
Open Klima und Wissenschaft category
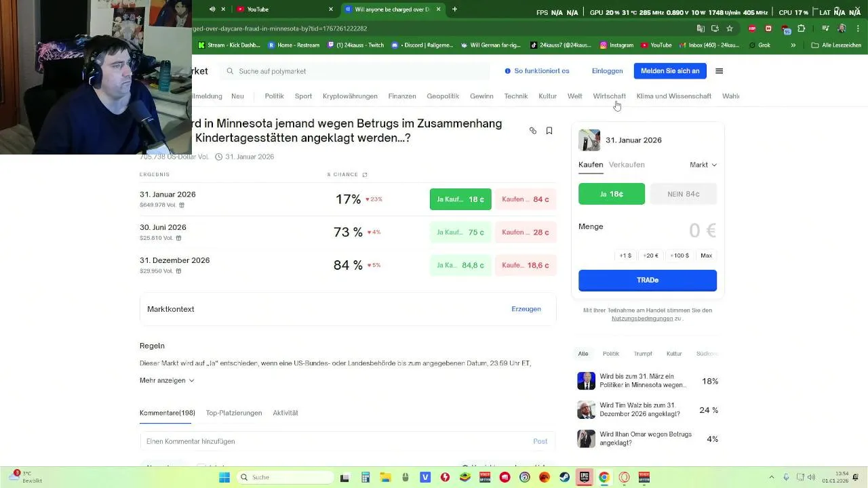tap(674, 96)
